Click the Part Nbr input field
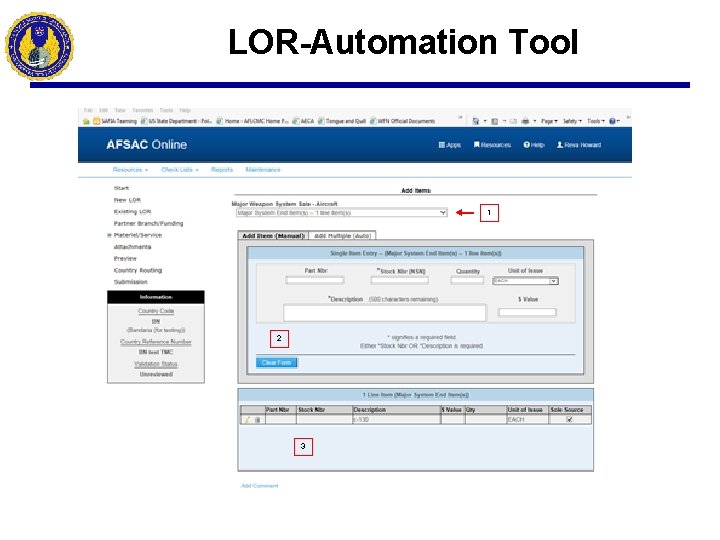Screen dimensions: 720x540 pyautogui.click(x=315, y=280)
